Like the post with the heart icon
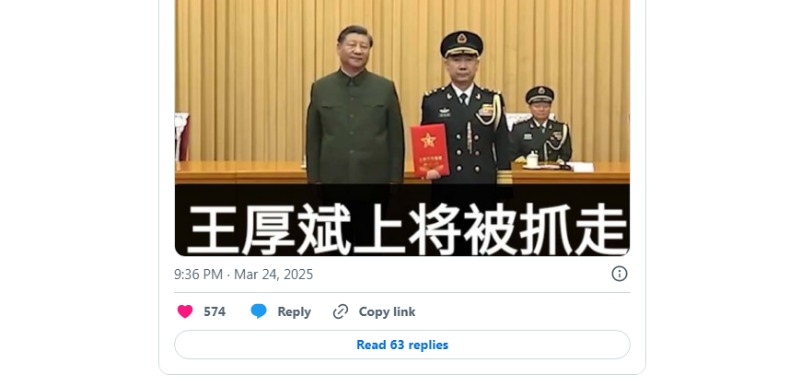 [185, 312]
